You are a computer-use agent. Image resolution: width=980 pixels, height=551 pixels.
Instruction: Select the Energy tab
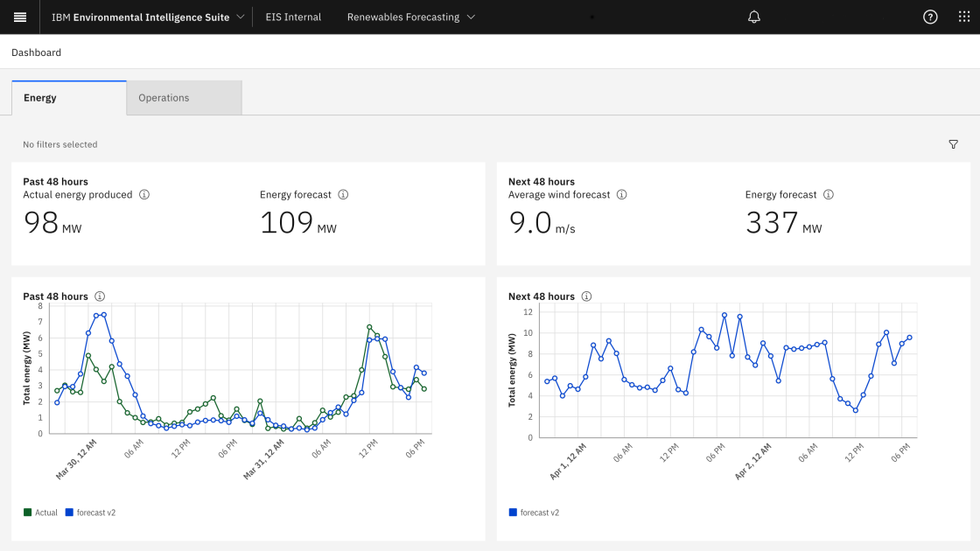pos(40,97)
